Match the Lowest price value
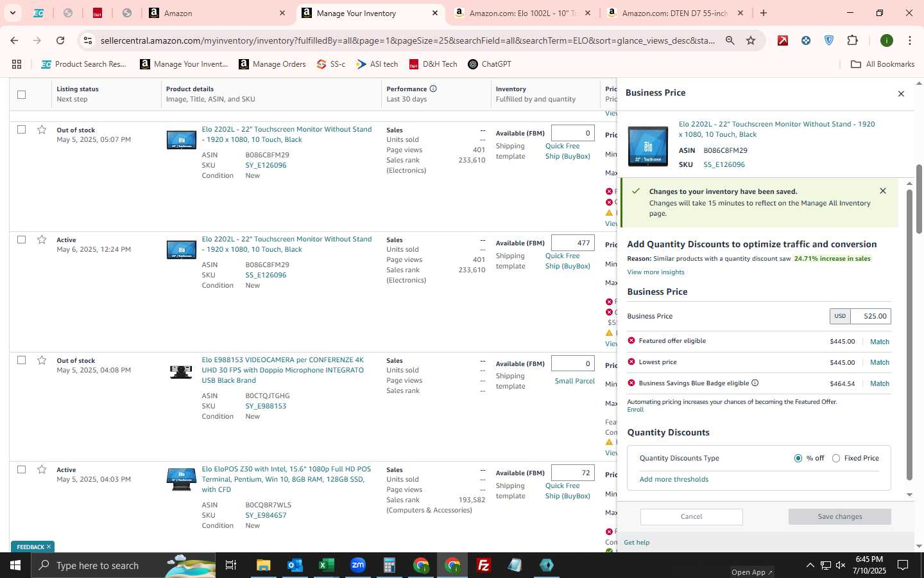The image size is (924, 578). pos(879,362)
